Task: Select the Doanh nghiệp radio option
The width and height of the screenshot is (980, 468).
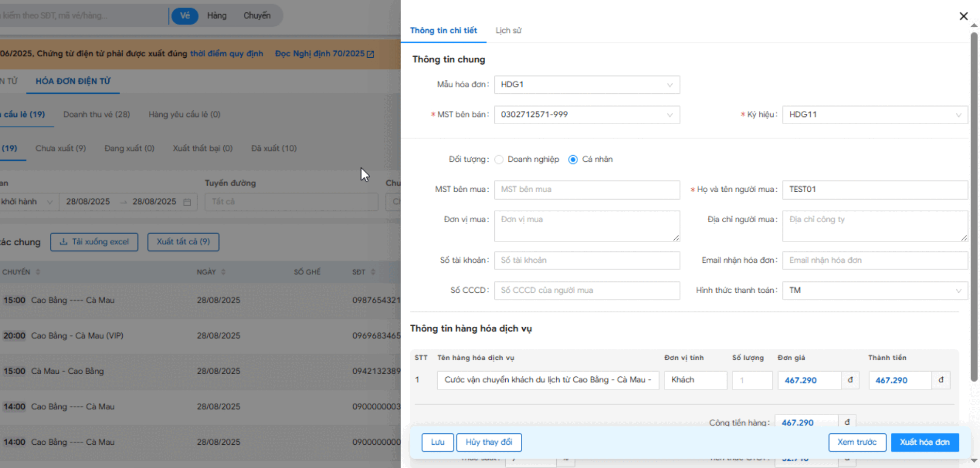Action: (499, 160)
